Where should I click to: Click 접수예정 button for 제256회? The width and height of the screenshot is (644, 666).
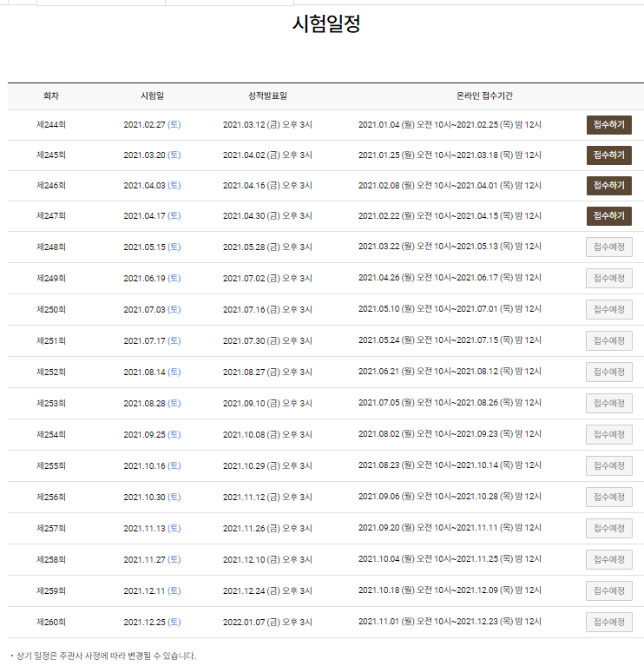pyautogui.click(x=608, y=497)
